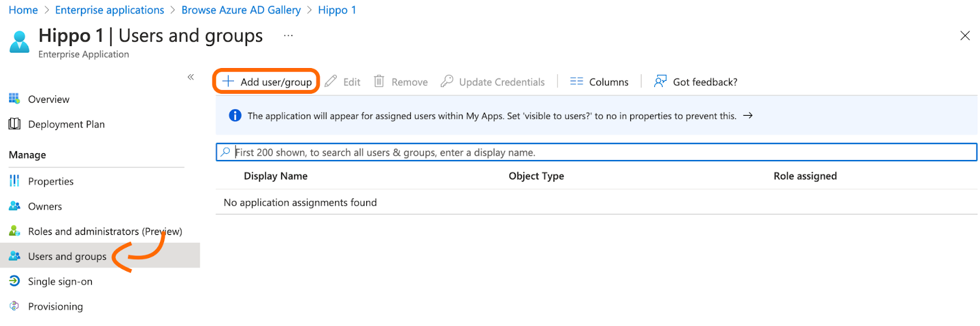Click the Overview grid icon
The width and height of the screenshot is (980, 326).
point(14,98)
